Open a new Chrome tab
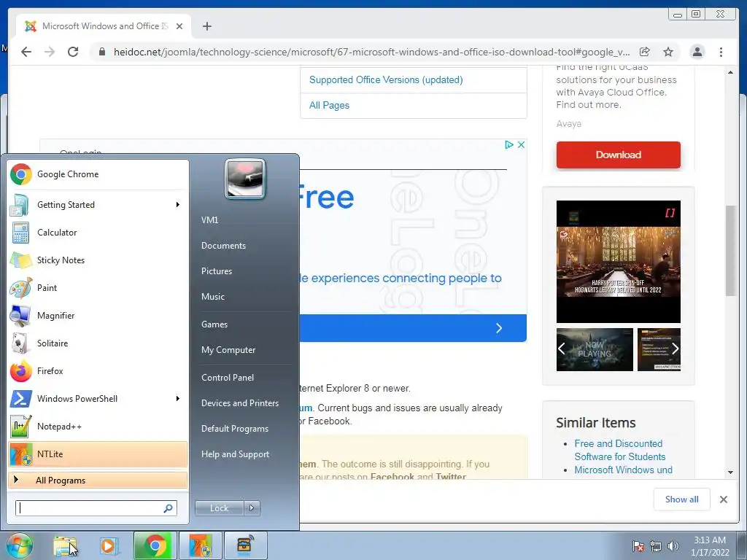 tap(206, 26)
